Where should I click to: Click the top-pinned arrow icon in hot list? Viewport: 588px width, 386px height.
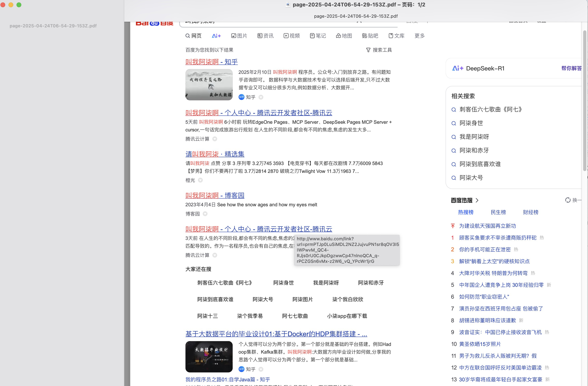click(x=453, y=226)
